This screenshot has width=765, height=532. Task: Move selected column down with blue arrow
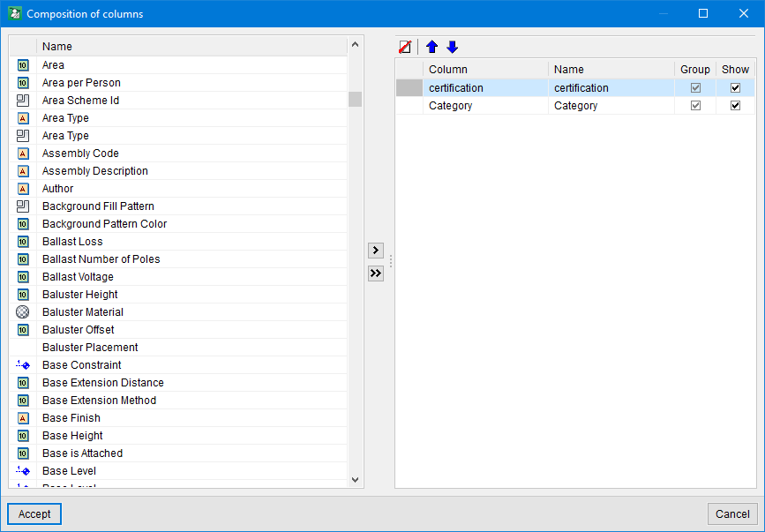click(x=453, y=47)
